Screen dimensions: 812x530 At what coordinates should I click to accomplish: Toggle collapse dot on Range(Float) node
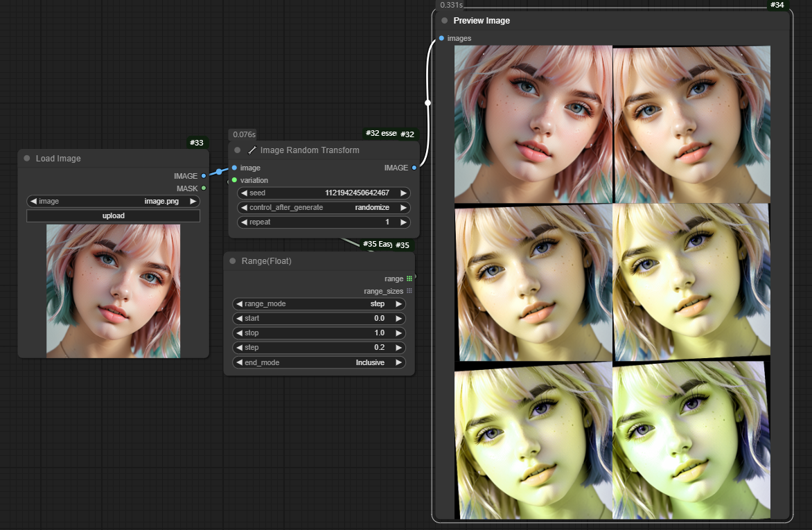[232, 261]
